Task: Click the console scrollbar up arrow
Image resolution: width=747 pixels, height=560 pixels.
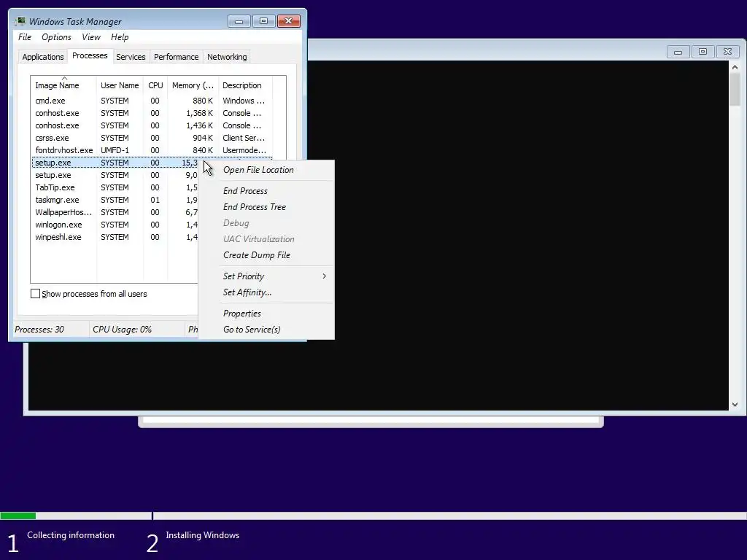Action: click(735, 67)
